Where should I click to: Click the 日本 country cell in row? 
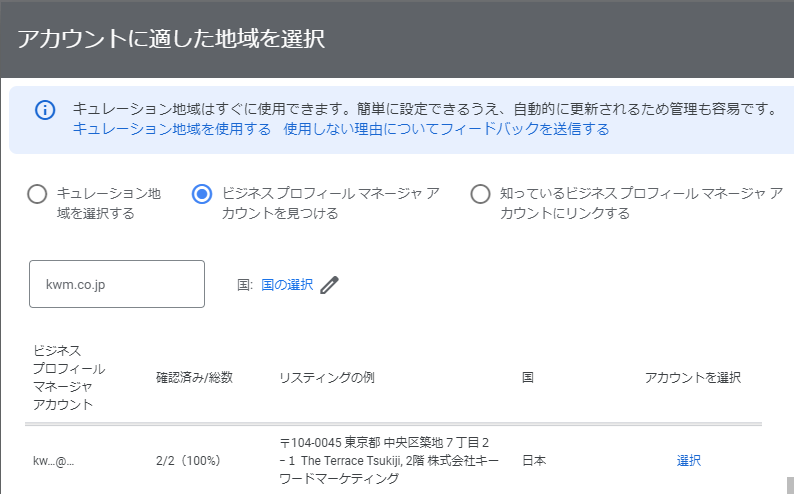(534, 461)
